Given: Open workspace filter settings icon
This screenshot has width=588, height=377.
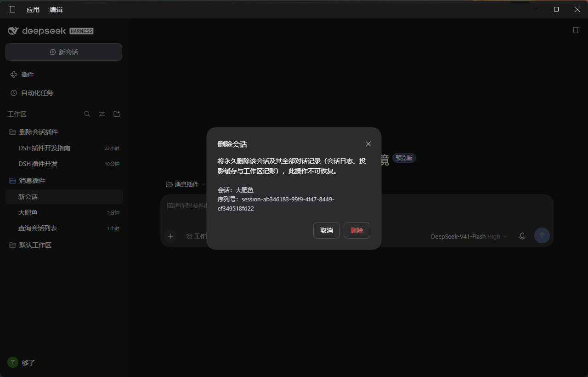Looking at the screenshot, I should point(102,114).
